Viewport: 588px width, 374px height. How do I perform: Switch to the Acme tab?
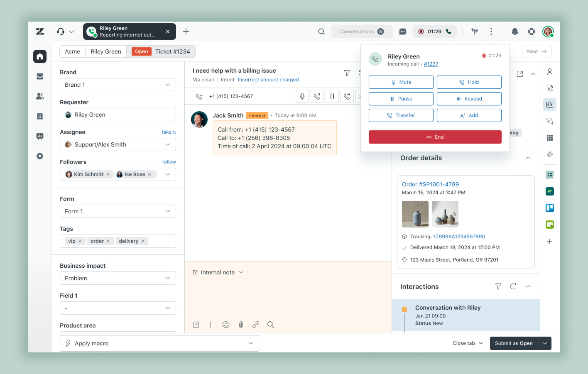click(x=72, y=51)
